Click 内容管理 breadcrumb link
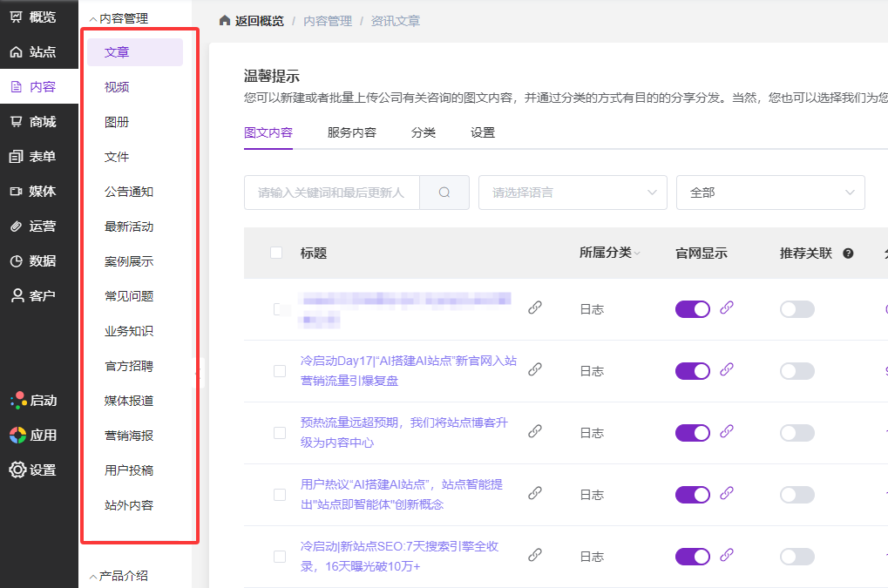This screenshot has height=588, width=888. (x=328, y=21)
